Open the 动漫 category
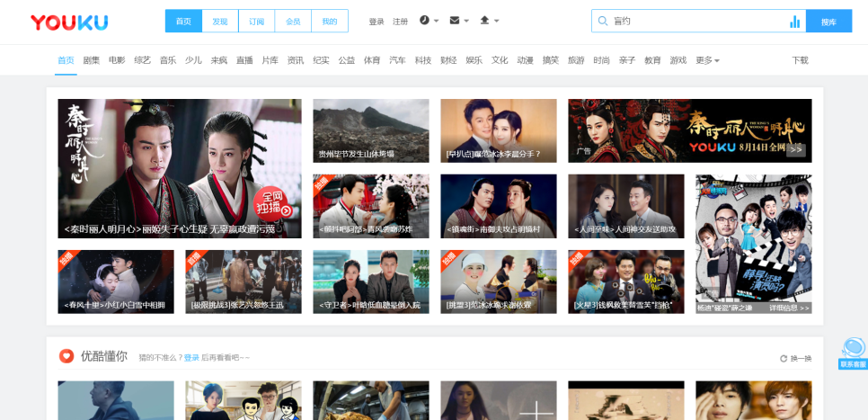The width and height of the screenshot is (868, 420). click(526, 60)
